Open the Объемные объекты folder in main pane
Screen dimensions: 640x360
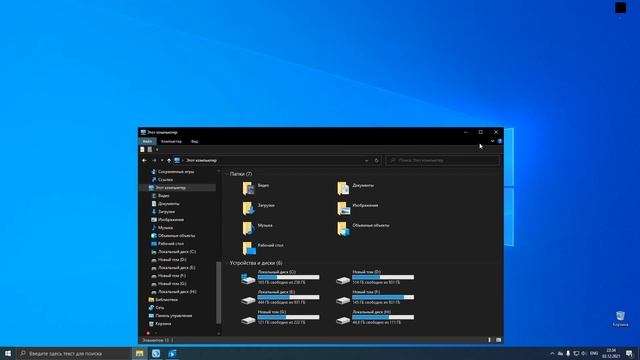pyautogui.click(x=363, y=228)
